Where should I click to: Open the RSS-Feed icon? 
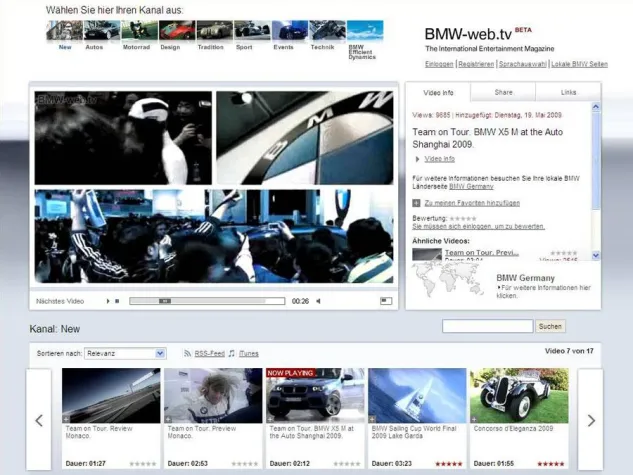click(x=187, y=354)
